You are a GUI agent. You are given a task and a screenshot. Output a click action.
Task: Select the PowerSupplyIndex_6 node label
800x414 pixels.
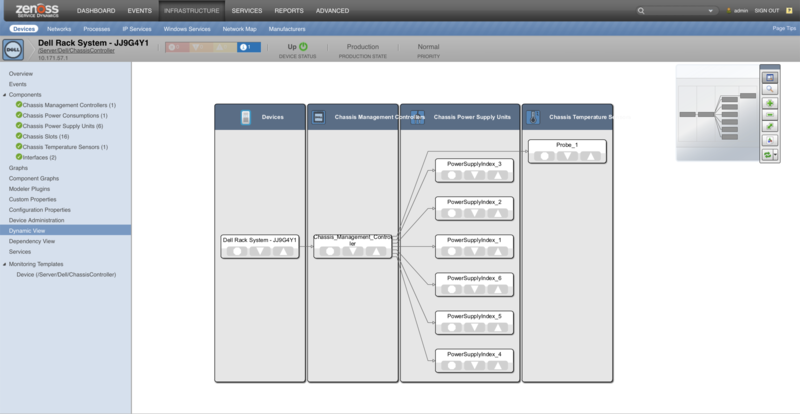474,278
